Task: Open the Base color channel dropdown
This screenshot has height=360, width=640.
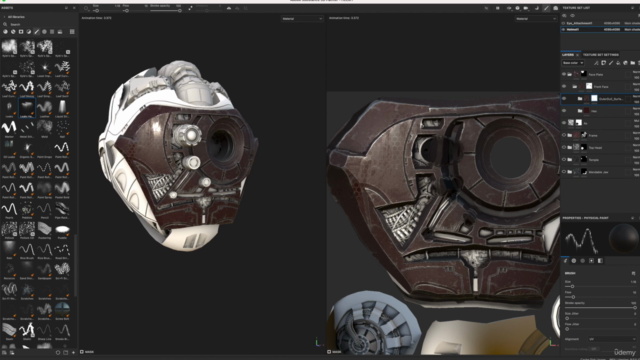Action: tap(573, 63)
